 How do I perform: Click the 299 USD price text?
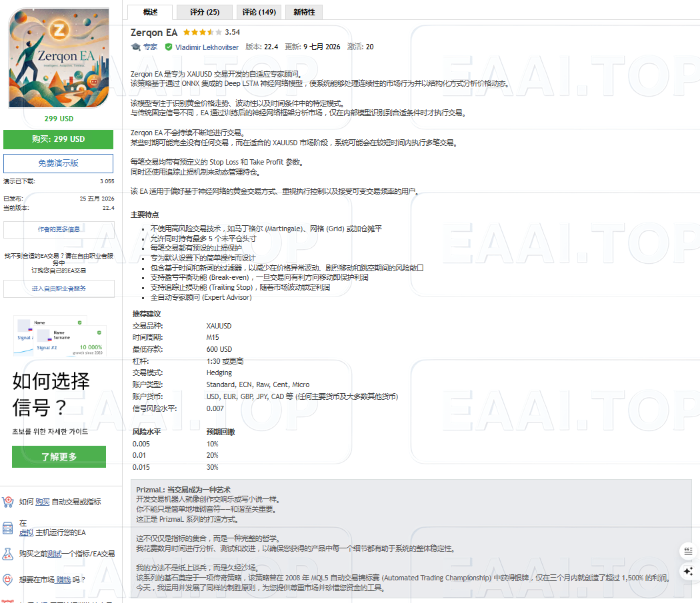[59, 119]
